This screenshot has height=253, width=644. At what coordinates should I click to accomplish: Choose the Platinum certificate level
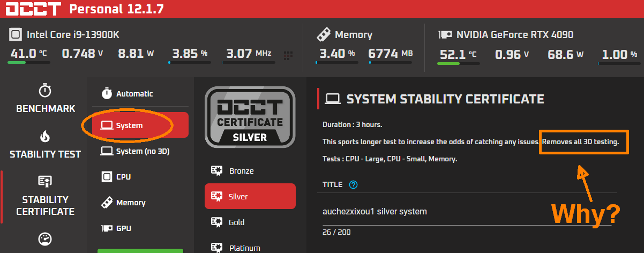point(250,247)
